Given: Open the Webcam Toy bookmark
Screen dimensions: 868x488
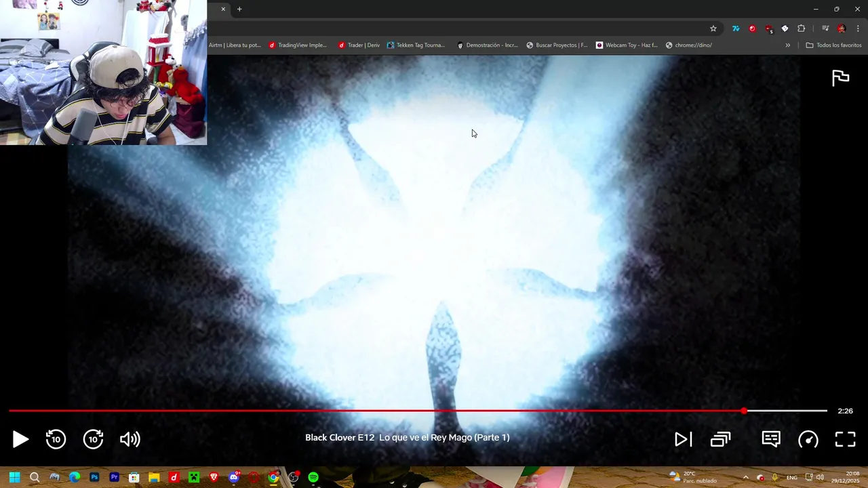Looking at the screenshot, I should [x=627, y=45].
